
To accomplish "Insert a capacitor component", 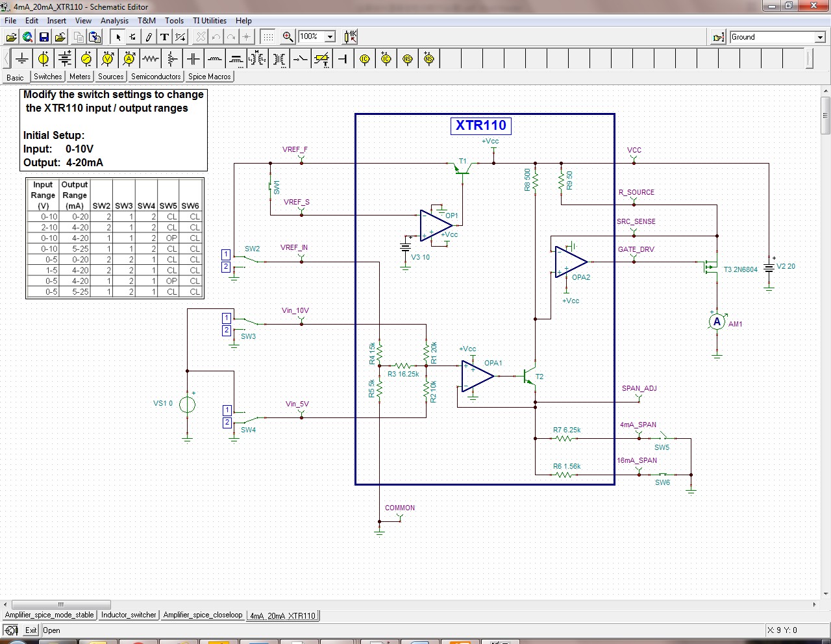I will coord(193,59).
